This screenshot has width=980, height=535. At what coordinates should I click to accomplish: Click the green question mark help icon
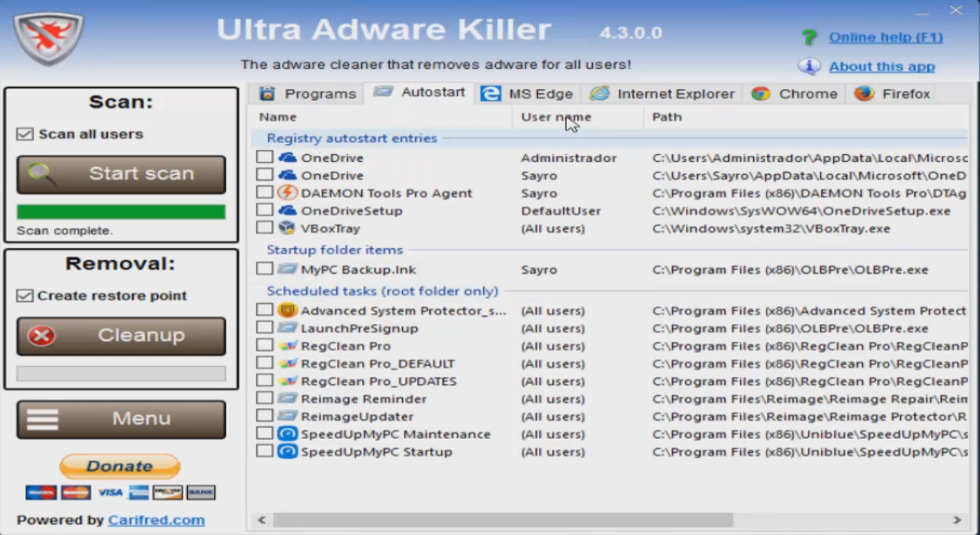click(809, 38)
